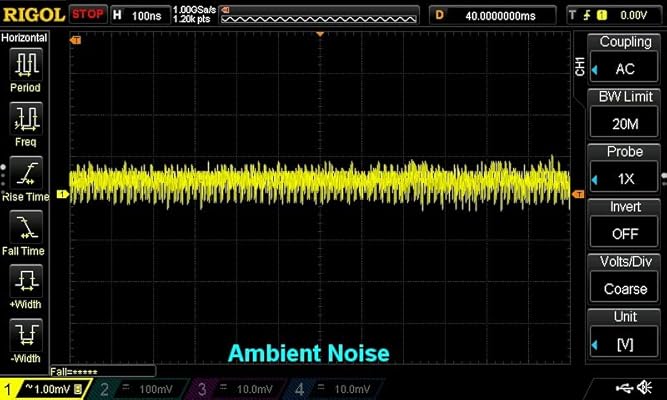667x400 pixels.
Task: Select channel 4 tab showing 10.0mV
Action: pyautogui.click(x=333, y=389)
